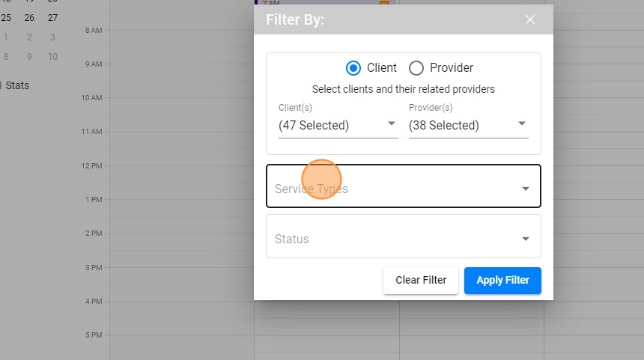Select day 9 in mini calendar
The height and width of the screenshot is (360, 644).
[29, 57]
